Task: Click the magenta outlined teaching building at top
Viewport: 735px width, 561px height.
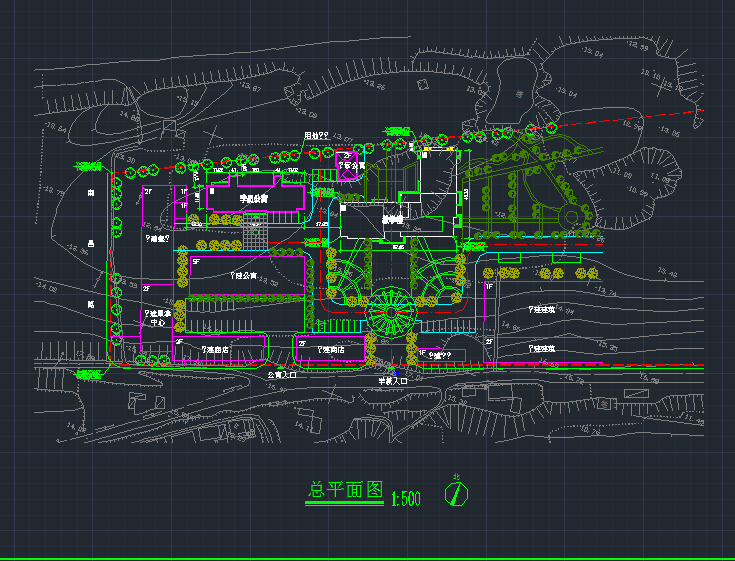Action: 254,198
